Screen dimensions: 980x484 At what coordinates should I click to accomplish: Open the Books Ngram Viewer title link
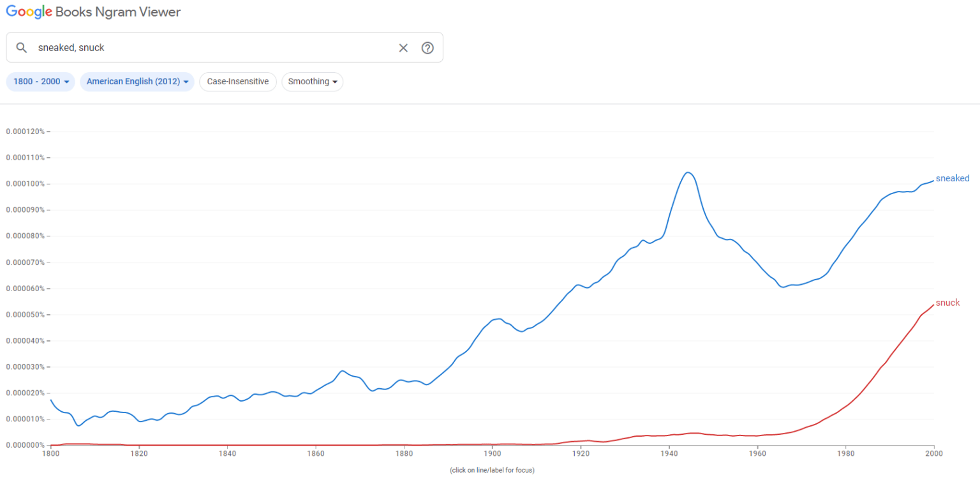(118, 12)
